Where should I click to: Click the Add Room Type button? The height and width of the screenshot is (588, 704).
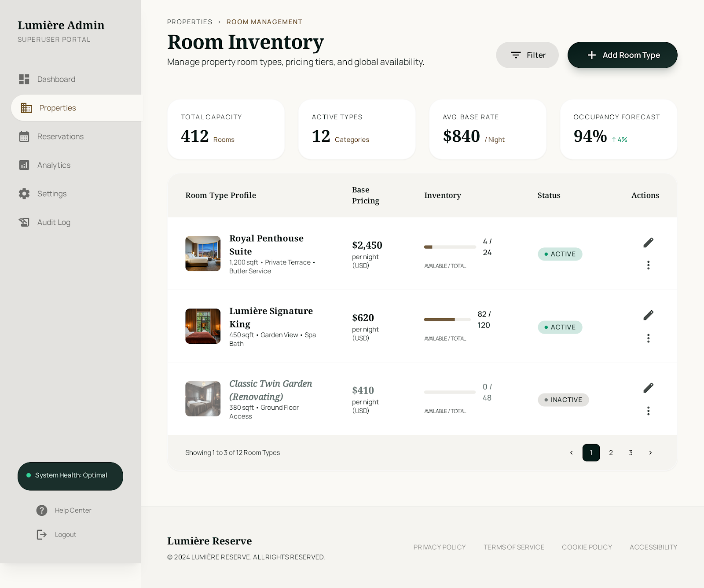(622, 55)
